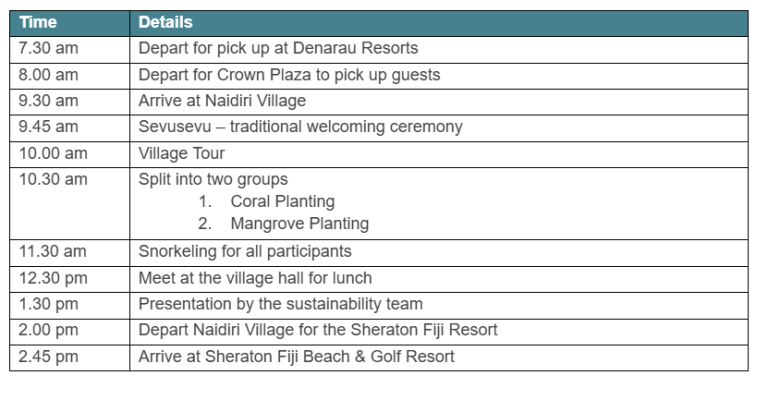The width and height of the screenshot is (768, 412).
Task: Click Arrive at Naidiri Village text
Action: click(222, 101)
